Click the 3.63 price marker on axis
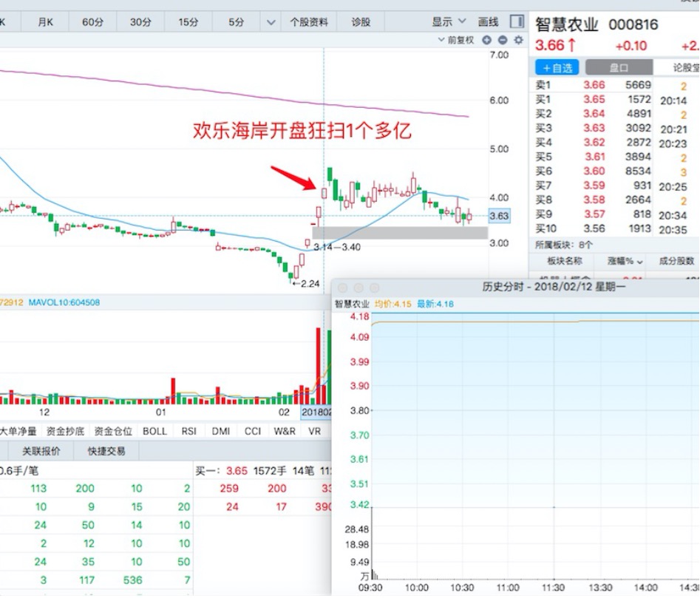The height and width of the screenshot is (598, 700). coord(499,216)
